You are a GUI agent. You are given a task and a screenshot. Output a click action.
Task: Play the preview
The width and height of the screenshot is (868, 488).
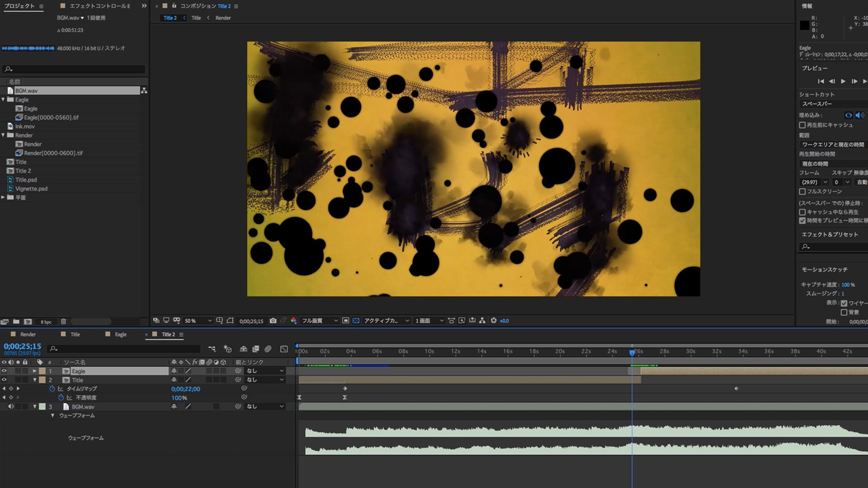click(843, 81)
